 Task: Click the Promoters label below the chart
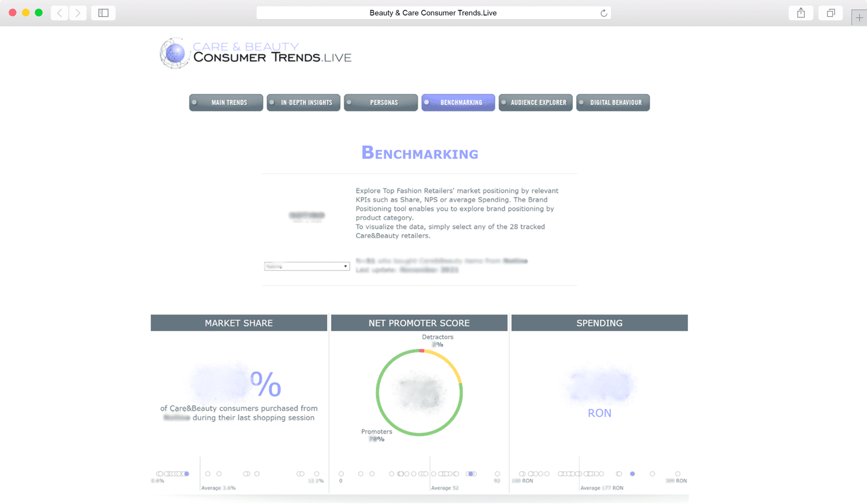coord(377,432)
